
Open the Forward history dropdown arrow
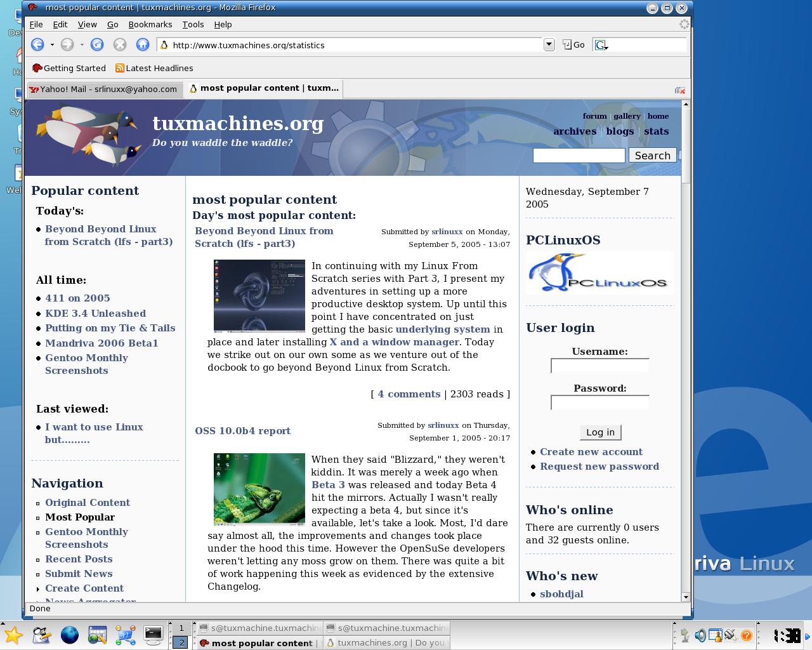(82, 45)
